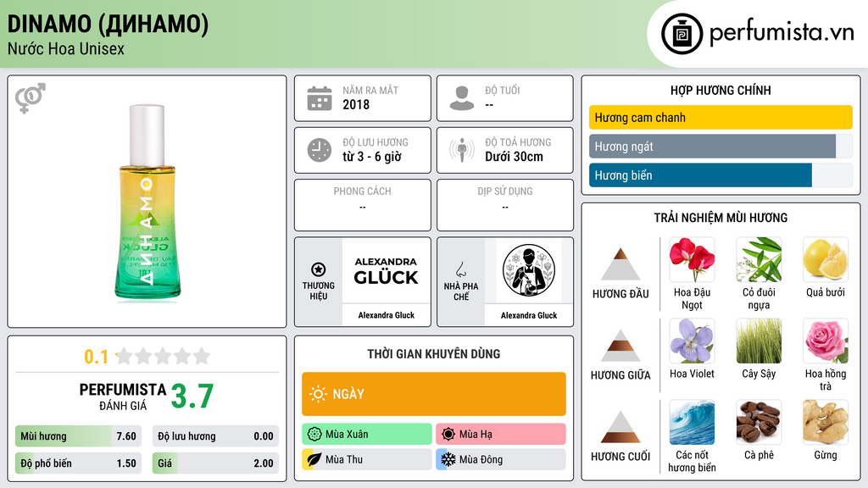
Task: Click the user rating value 0.1
Action: (x=97, y=357)
